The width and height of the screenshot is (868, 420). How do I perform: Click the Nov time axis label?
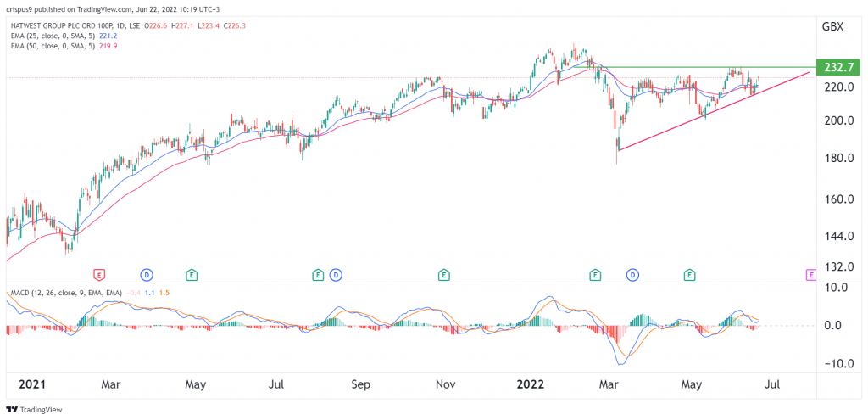[x=445, y=384]
